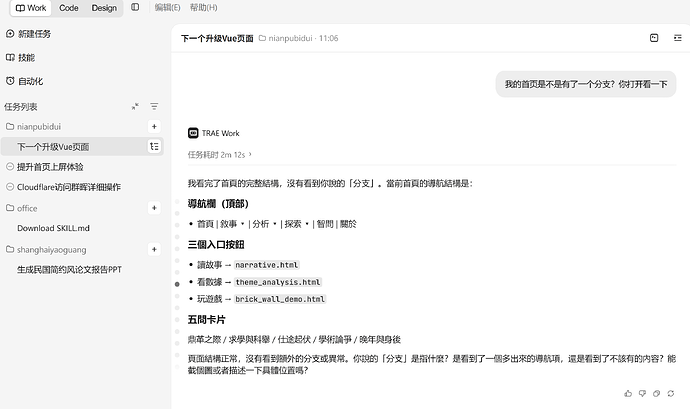Click the 五問卡片 heading
Image resolution: width=690 pixels, height=409 pixels.
pos(206,320)
